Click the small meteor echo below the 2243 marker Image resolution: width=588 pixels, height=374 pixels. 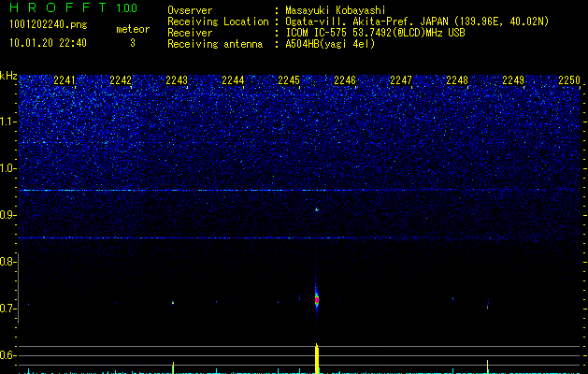coord(173,302)
